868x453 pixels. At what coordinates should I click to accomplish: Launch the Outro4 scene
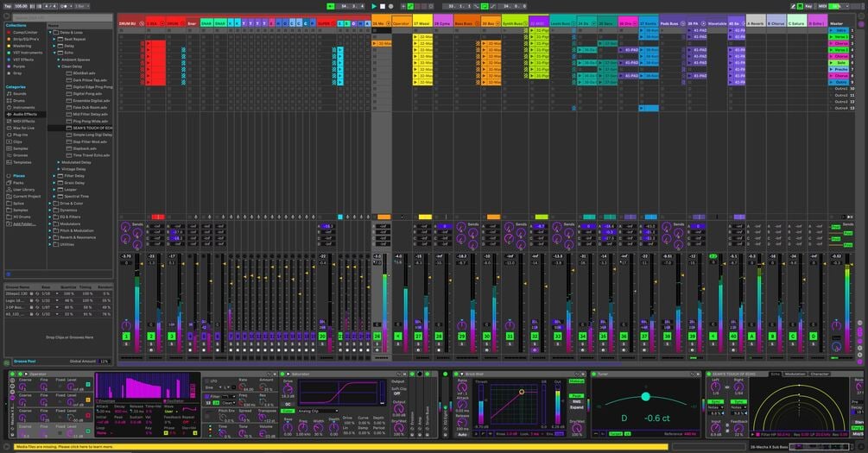click(838, 109)
